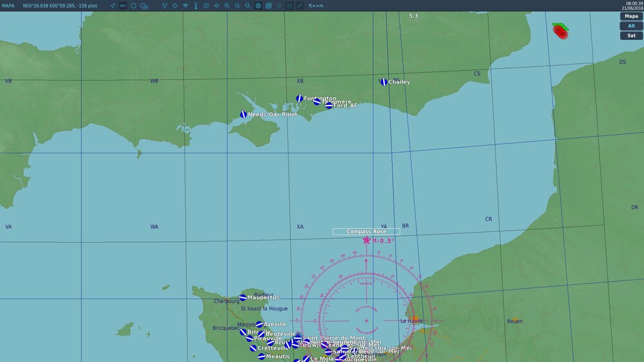Click the arrow navigation pointer icon
Screen dimensions: 644x362
point(113,6)
